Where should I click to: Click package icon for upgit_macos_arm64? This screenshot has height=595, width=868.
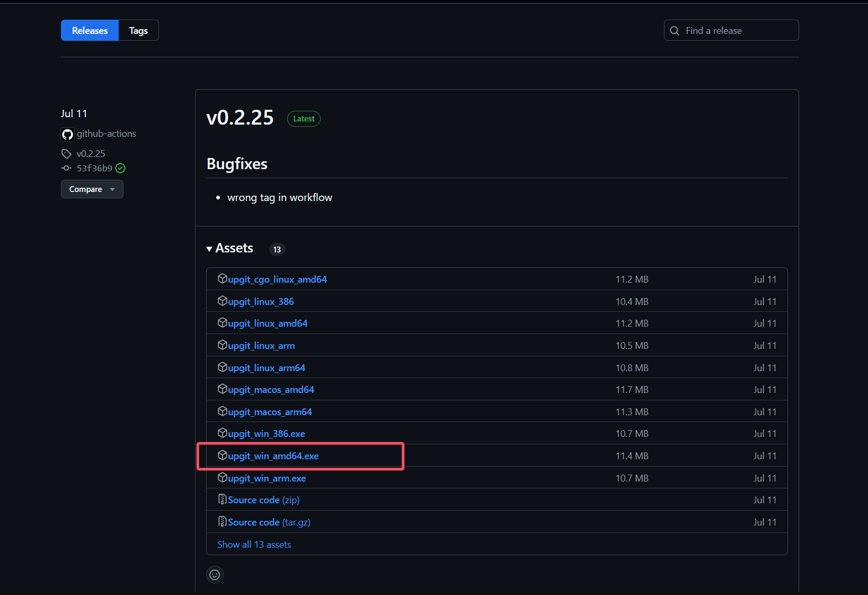coord(223,411)
